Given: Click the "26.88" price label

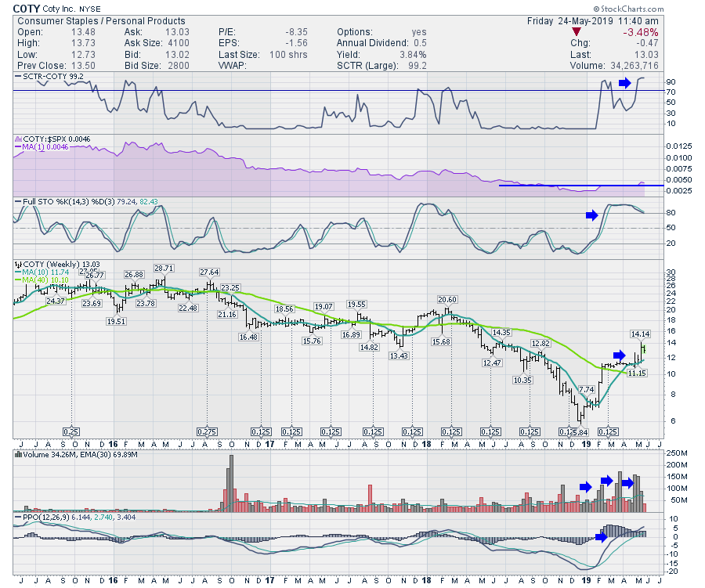Looking at the screenshot, I should coord(133,275).
